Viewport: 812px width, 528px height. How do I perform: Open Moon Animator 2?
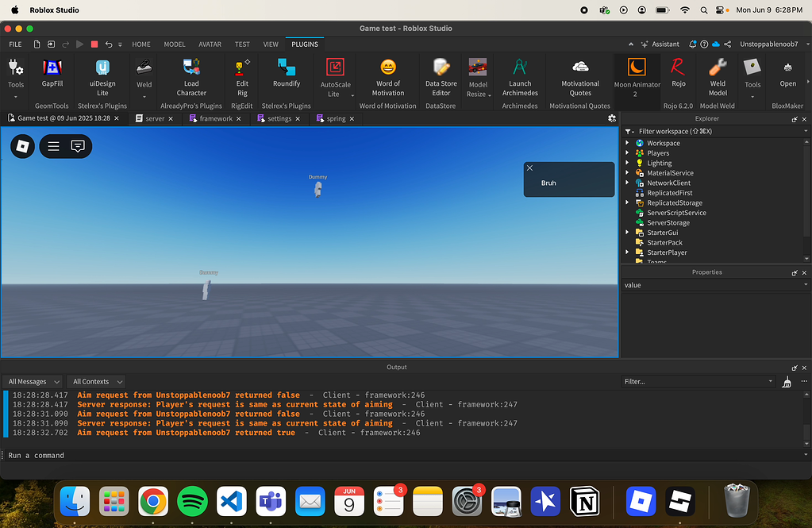[637, 78]
